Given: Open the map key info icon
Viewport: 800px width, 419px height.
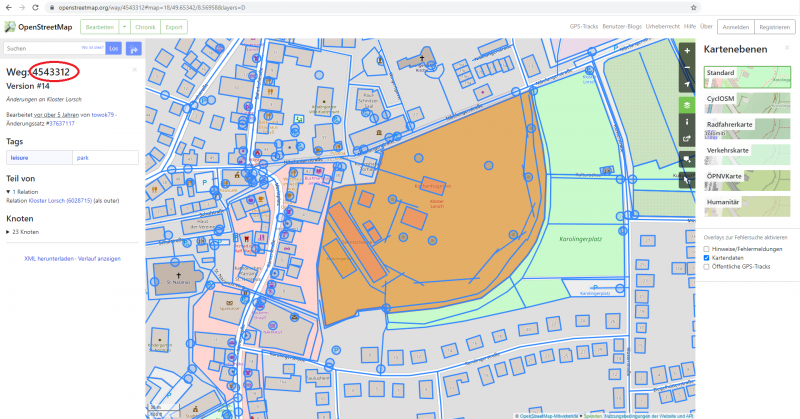Looking at the screenshot, I should coord(686,122).
